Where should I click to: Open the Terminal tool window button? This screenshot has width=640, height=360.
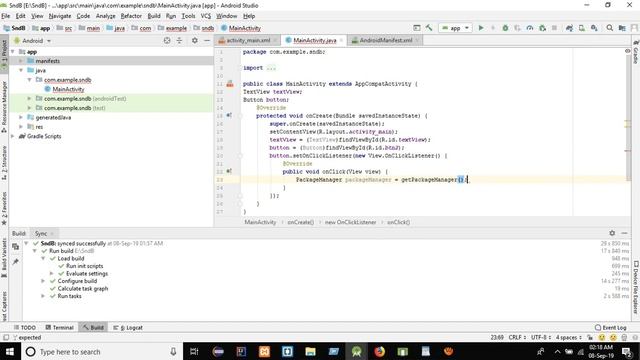[x=60, y=327]
